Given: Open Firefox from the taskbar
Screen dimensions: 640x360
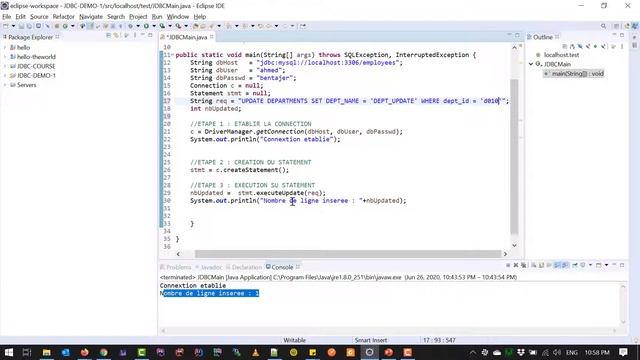Looking at the screenshot, I should (x=84, y=352).
